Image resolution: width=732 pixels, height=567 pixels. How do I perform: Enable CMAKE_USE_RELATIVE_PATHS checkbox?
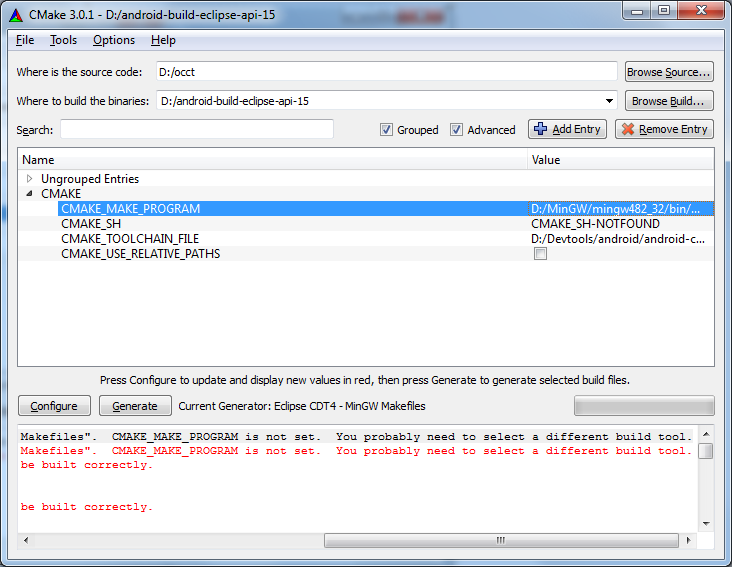[540, 254]
